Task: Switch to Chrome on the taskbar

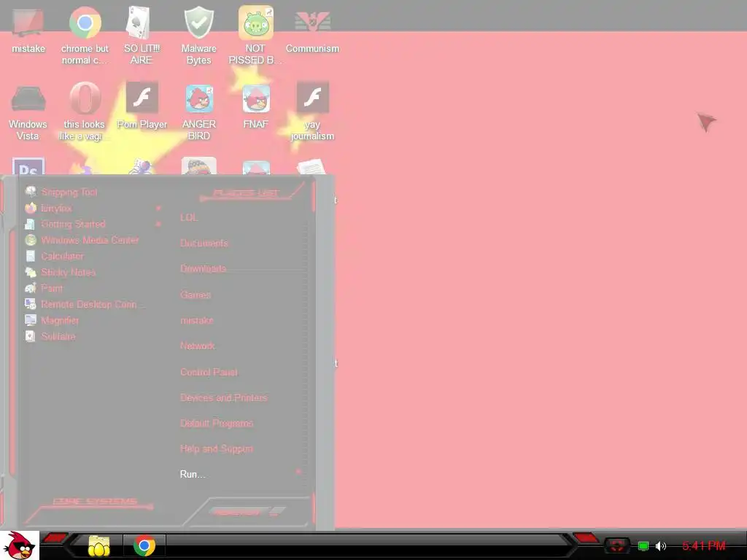Action: coord(144,545)
